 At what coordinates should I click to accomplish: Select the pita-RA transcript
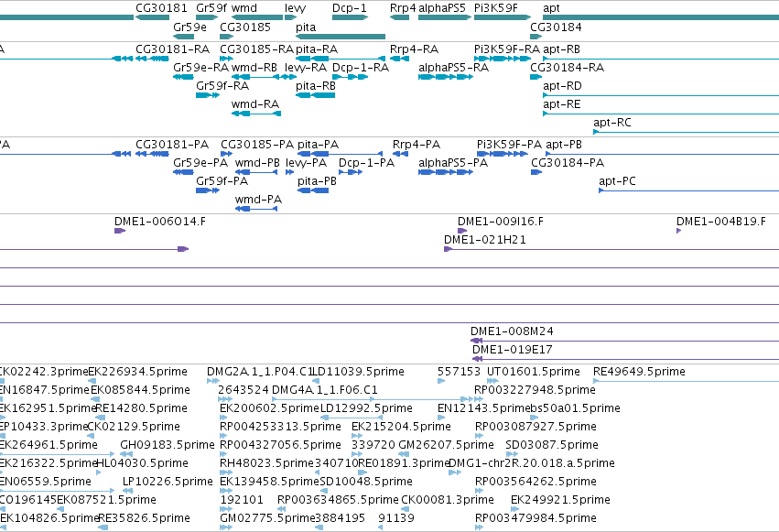tap(341, 59)
